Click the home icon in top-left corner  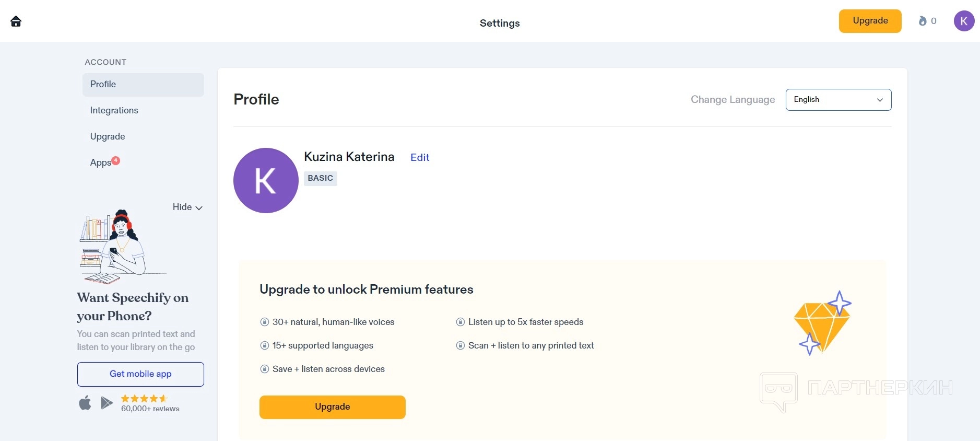(16, 21)
